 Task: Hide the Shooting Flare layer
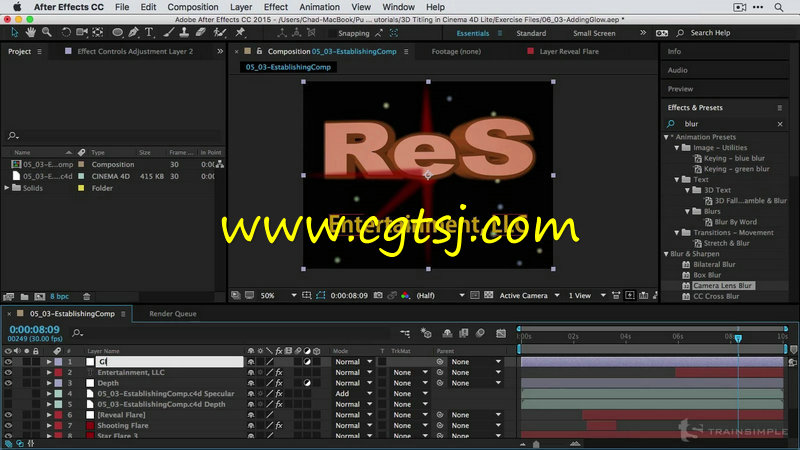[8, 426]
